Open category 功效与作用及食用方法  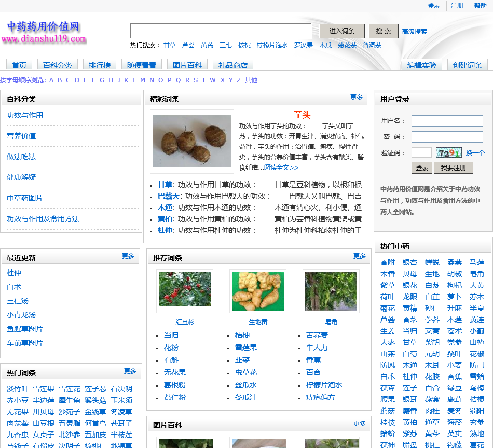43,219
